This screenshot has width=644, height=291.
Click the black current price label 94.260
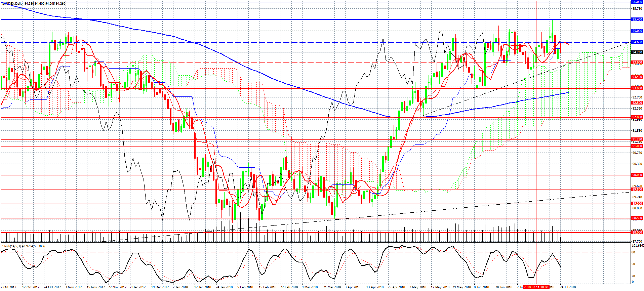coord(637,52)
